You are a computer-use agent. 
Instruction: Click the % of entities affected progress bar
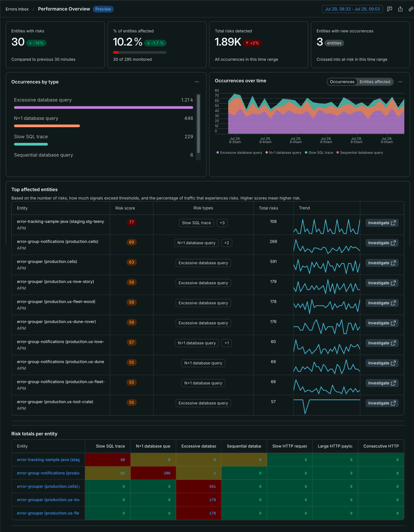click(140, 52)
